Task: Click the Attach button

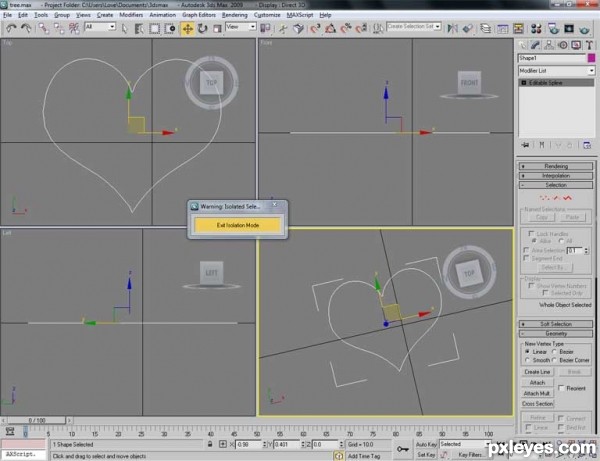Action: [x=537, y=383]
